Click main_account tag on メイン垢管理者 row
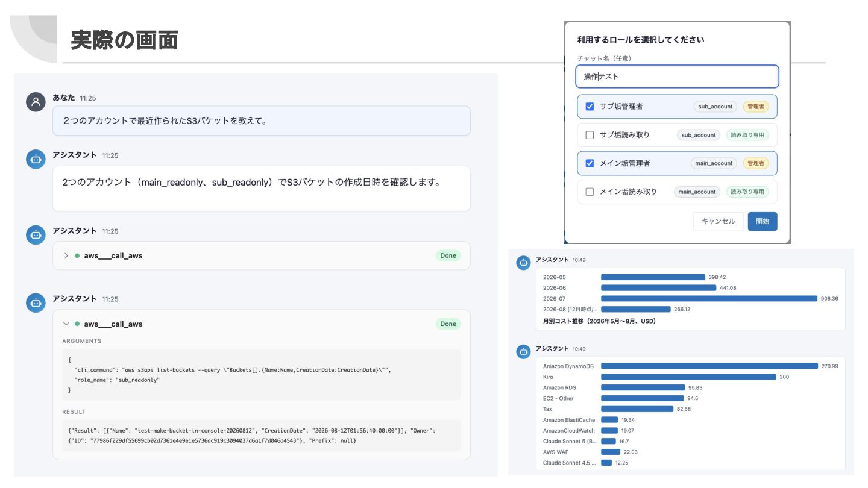The image size is (868, 488). (x=714, y=163)
